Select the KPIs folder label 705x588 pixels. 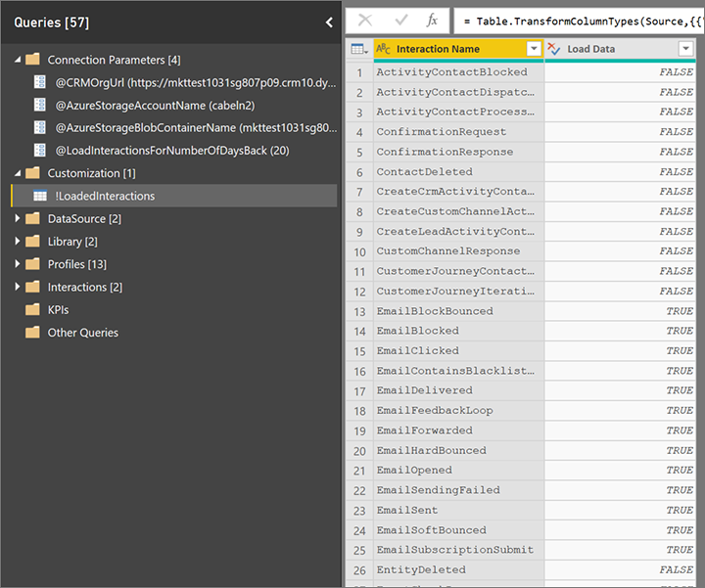[59, 310]
